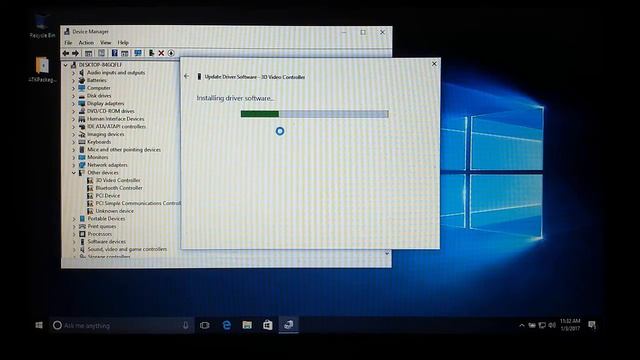Expand Software devices
The width and height of the screenshot is (640, 360).
74,242
